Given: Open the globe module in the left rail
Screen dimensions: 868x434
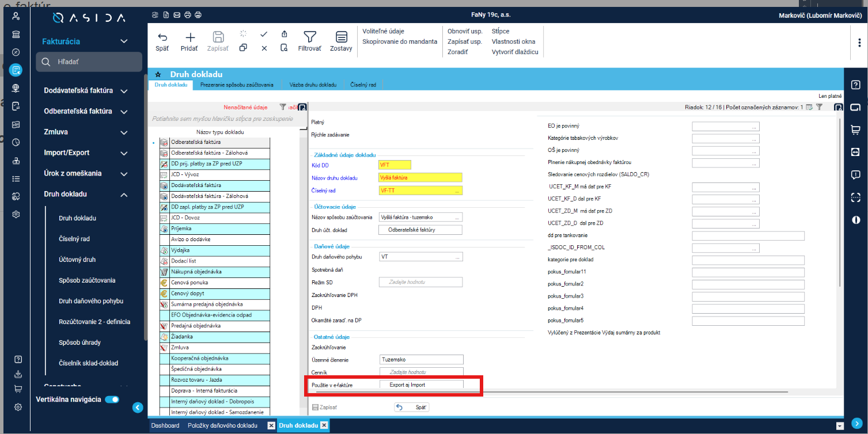Looking at the screenshot, I should pyautogui.click(x=16, y=88).
